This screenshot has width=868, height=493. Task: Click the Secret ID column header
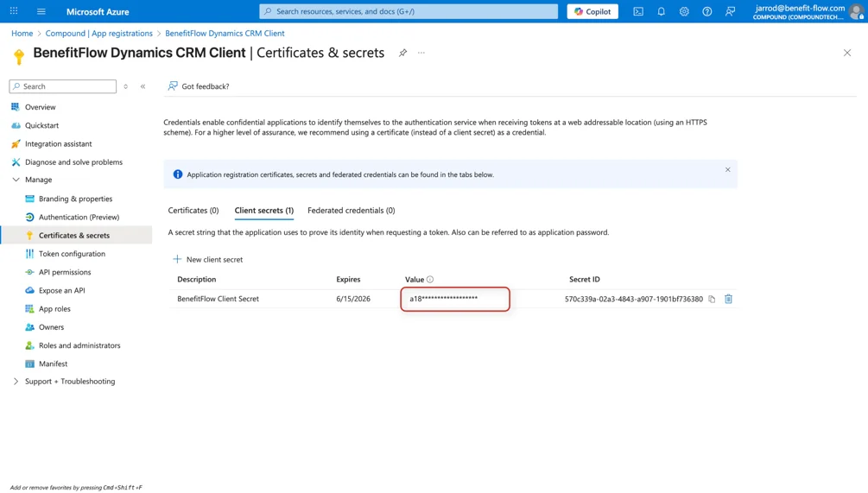point(584,280)
